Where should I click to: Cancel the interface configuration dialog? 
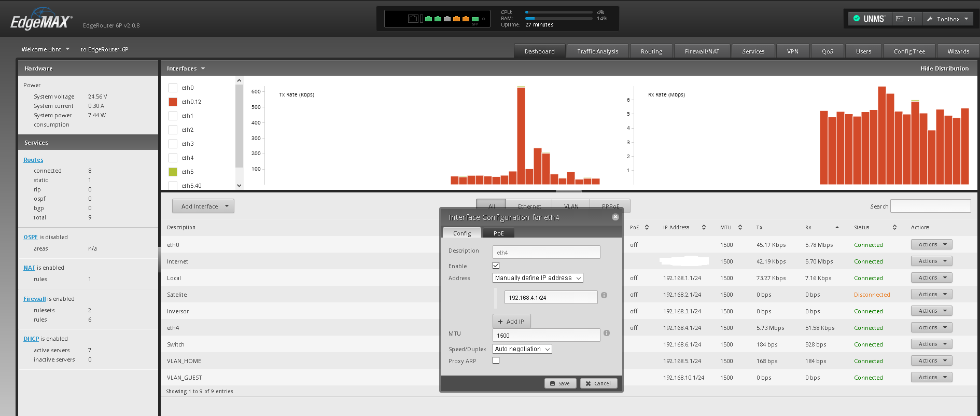click(x=598, y=383)
